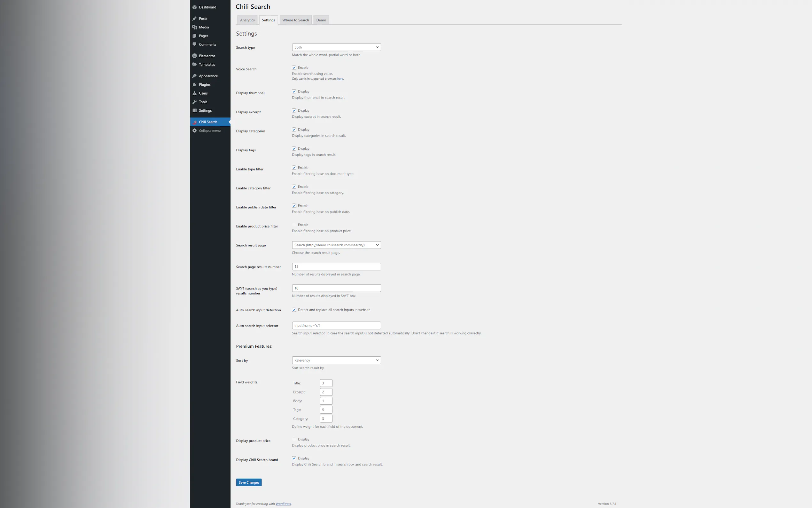The height and width of the screenshot is (508, 812).
Task: Click the Dashboard gauge icon in sidebar
Action: (194, 7)
